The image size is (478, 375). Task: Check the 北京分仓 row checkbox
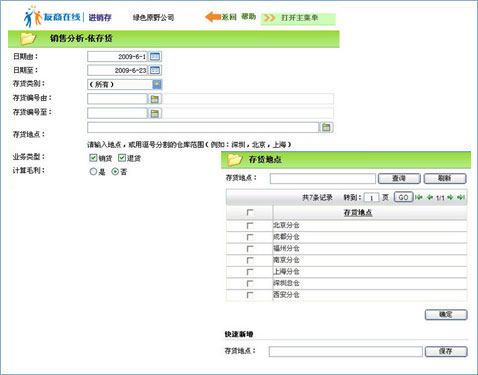[x=250, y=226]
